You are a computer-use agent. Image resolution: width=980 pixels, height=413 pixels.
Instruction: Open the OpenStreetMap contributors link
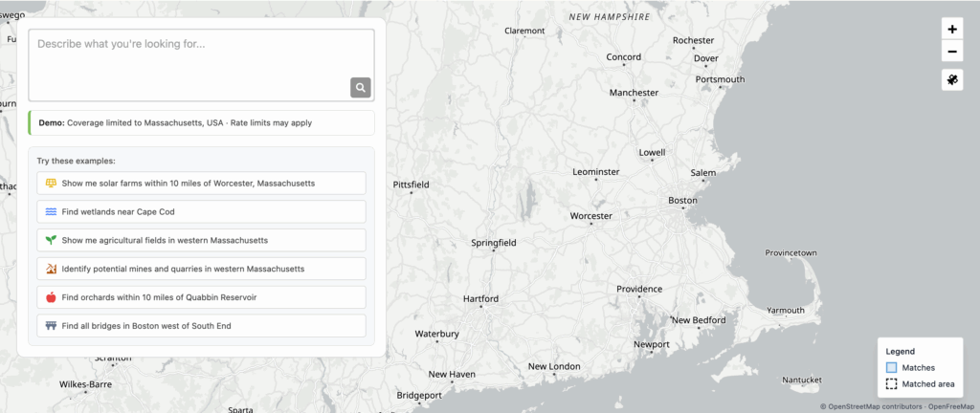875,406
